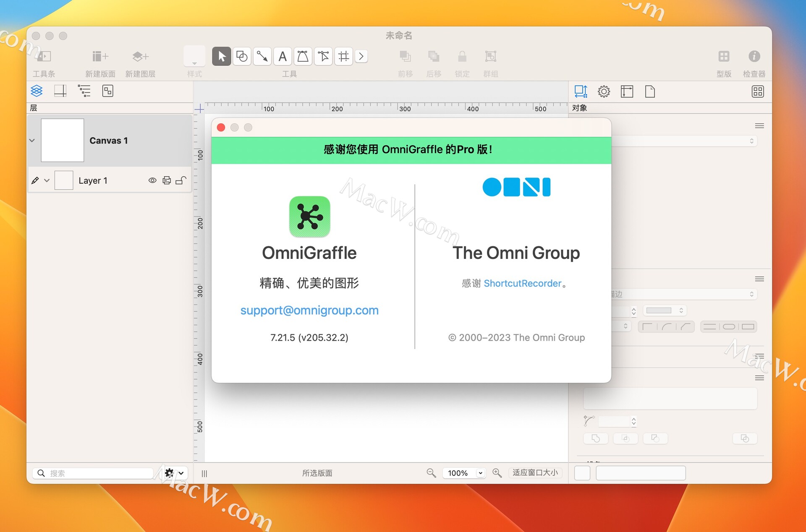Select the Text tool
The image size is (806, 532).
[x=283, y=56]
